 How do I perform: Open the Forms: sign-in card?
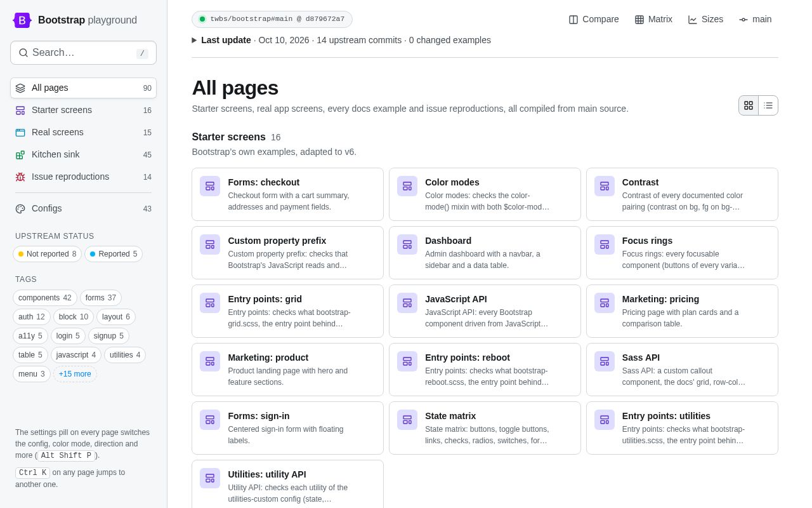point(287,428)
